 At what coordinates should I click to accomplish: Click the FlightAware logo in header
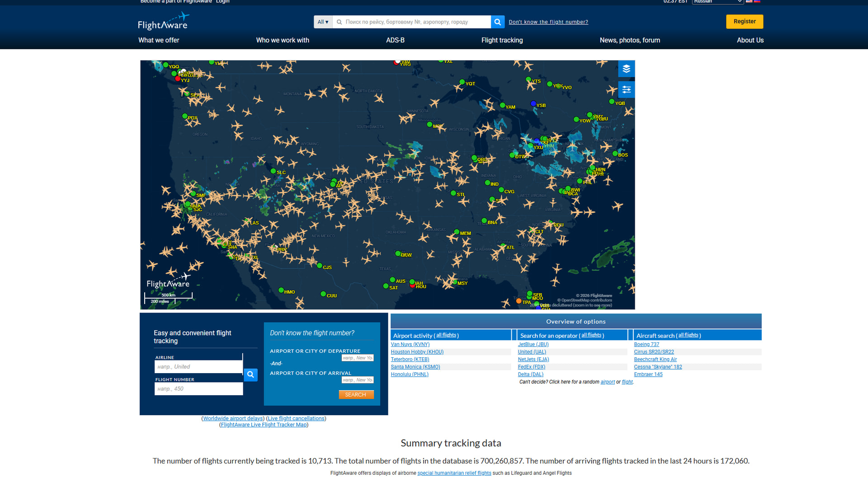pyautogui.click(x=163, y=22)
